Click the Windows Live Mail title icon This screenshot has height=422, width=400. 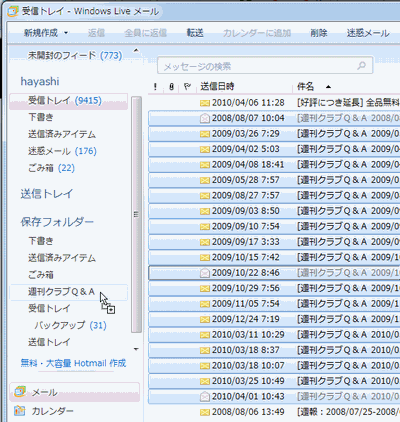coord(13,11)
